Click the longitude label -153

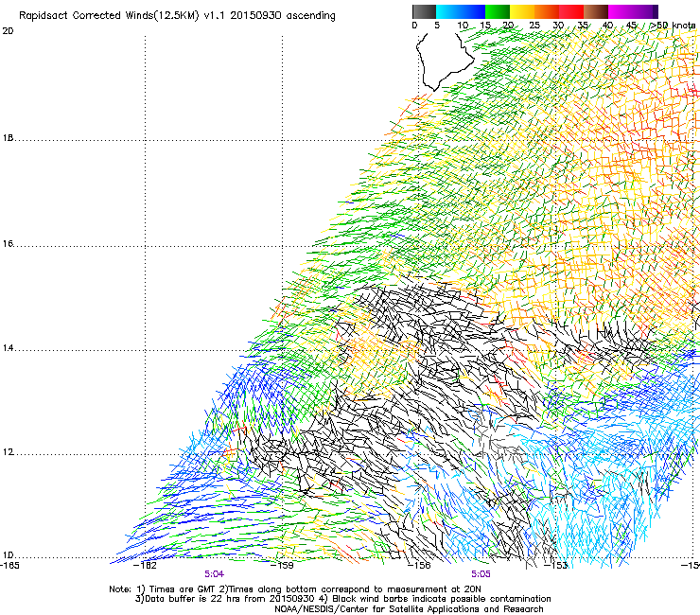(x=557, y=565)
